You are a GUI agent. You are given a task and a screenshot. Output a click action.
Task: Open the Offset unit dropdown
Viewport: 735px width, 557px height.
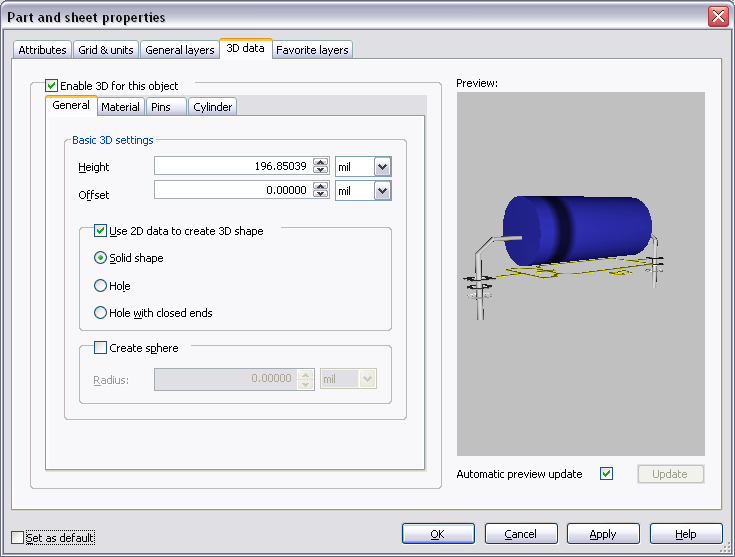pos(382,190)
